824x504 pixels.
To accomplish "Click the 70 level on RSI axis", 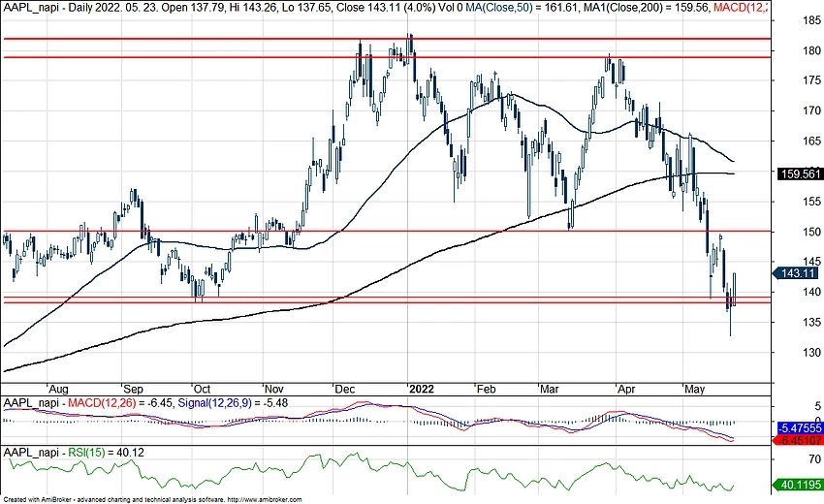I will click(815, 459).
